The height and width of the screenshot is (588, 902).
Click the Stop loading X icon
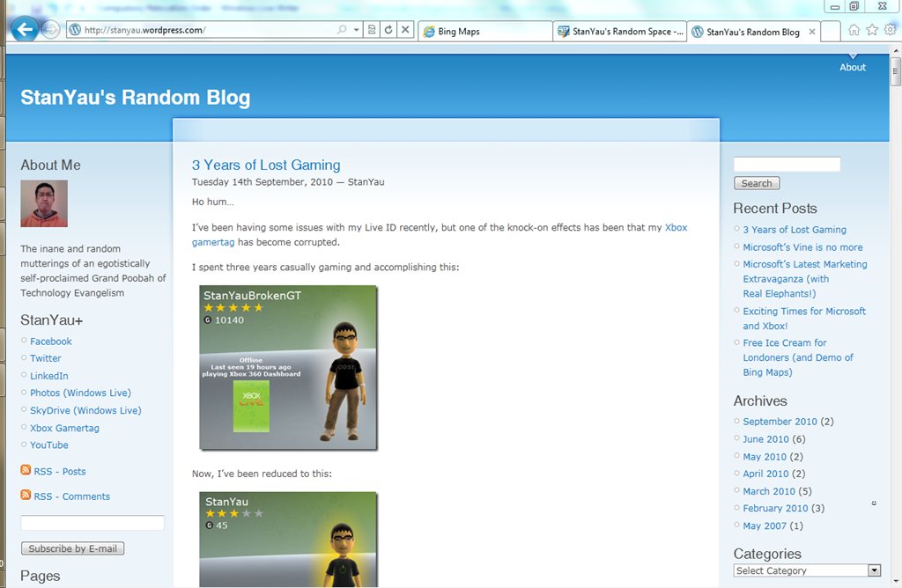(405, 30)
